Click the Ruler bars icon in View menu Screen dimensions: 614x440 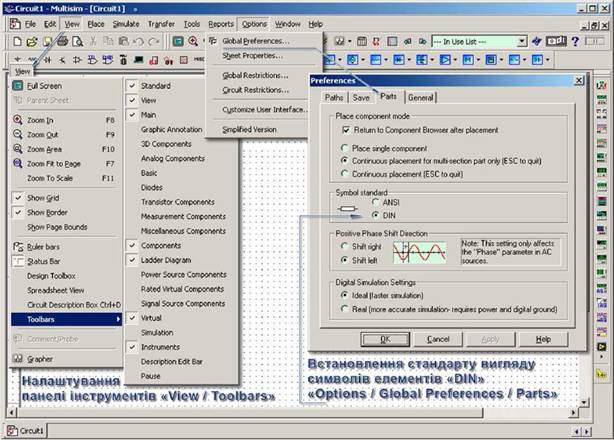pyautogui.click(x=20, y=247)
